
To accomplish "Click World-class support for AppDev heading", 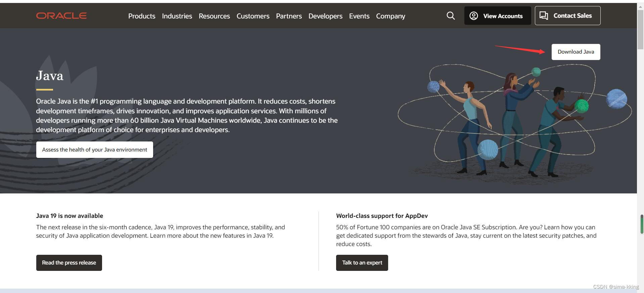I will pyautogui.click(x=382, y=216).
